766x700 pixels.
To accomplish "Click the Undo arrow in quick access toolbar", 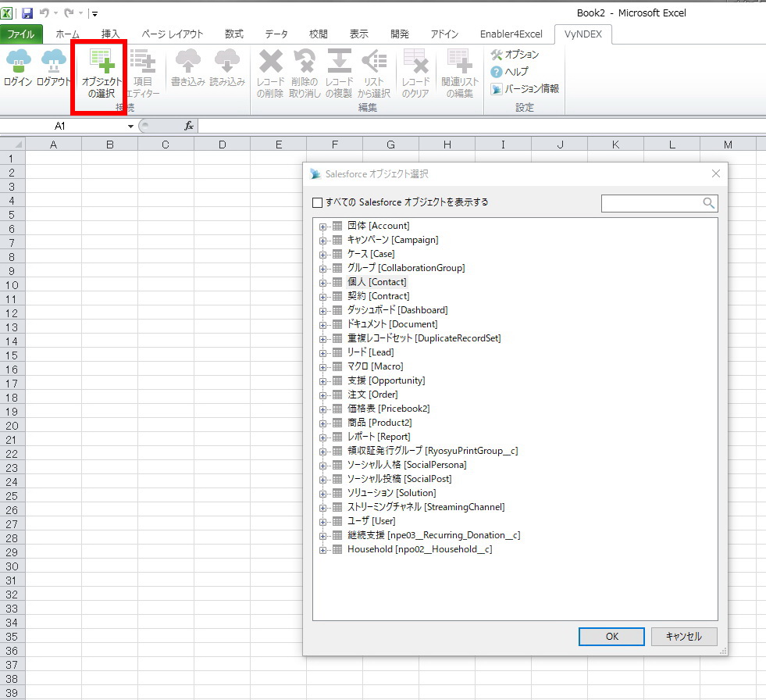I will point(44,13).
